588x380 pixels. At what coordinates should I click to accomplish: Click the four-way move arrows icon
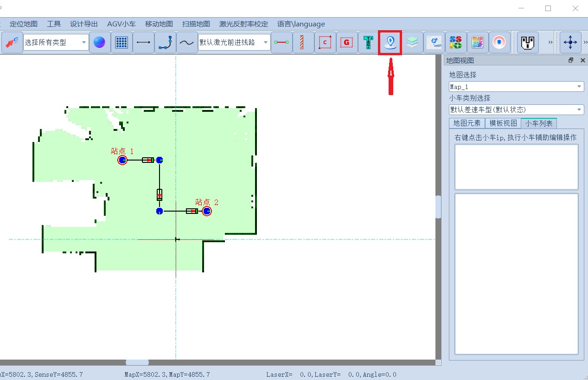[x=570, y=43]
